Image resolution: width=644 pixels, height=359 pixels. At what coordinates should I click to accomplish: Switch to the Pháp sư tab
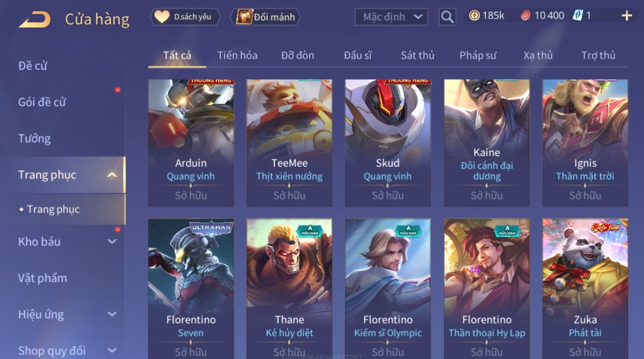[x=478, y=55]
